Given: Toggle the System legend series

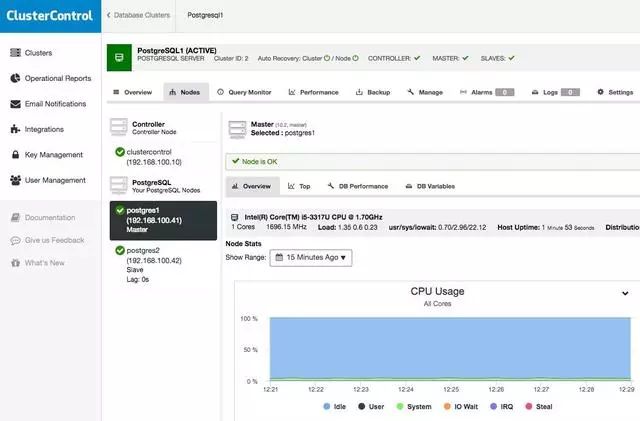Looking at the screenshot, I should 414,406.
